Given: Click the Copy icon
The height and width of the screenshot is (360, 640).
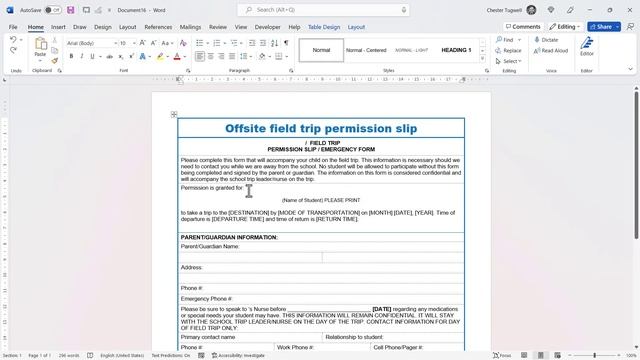Looking at the screenshot, I should tap(54, 50).
